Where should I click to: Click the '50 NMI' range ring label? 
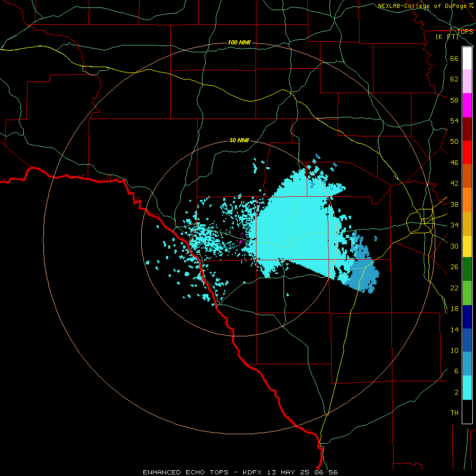click(239, 140)
